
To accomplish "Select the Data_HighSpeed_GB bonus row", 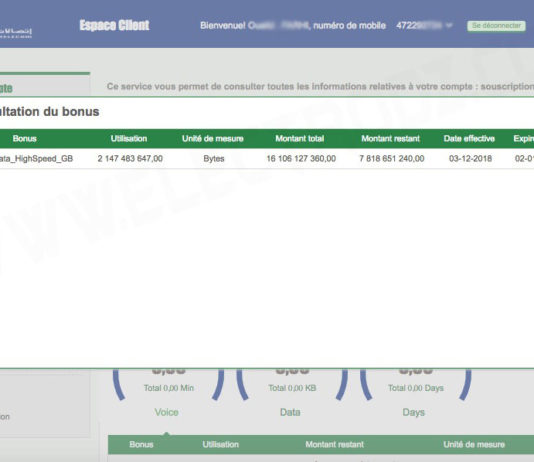I will pyautogui.click(x=267, y=159).
